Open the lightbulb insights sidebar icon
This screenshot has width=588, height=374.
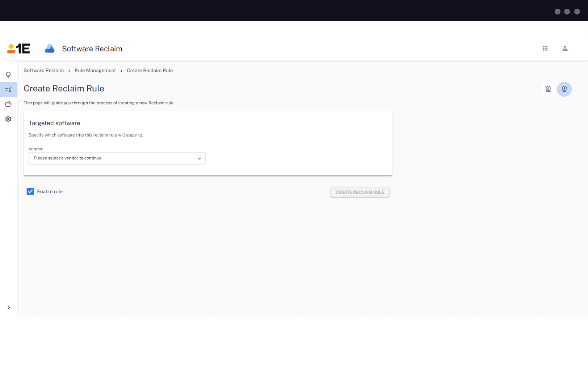[8, 75]
